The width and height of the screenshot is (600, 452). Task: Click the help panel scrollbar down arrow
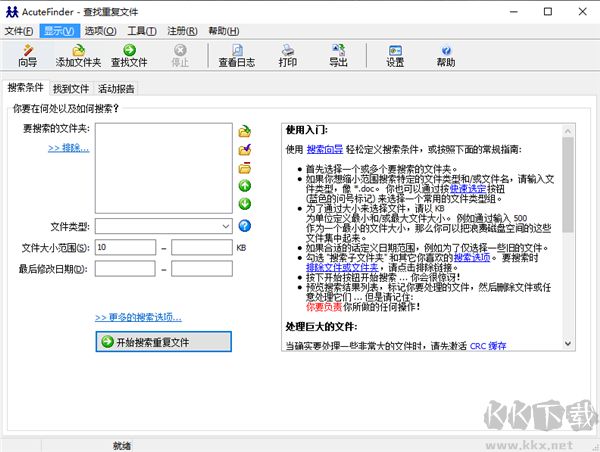[x=568, y=343]
